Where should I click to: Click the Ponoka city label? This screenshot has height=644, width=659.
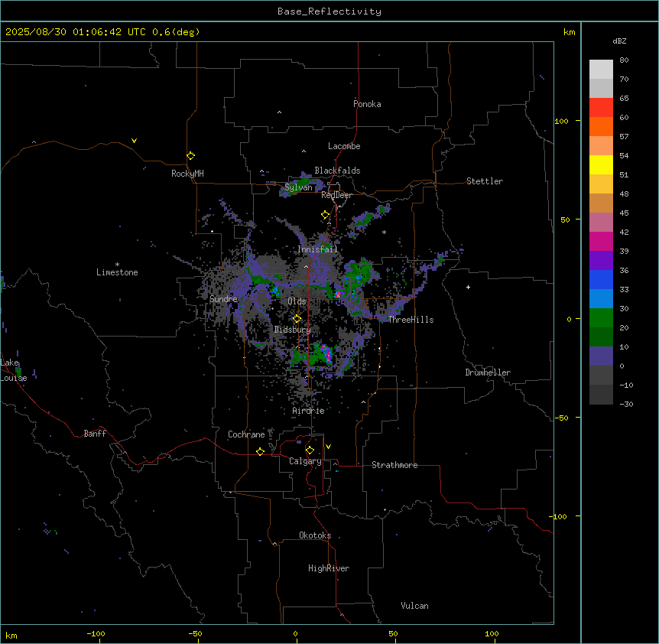tap(367, 104)
